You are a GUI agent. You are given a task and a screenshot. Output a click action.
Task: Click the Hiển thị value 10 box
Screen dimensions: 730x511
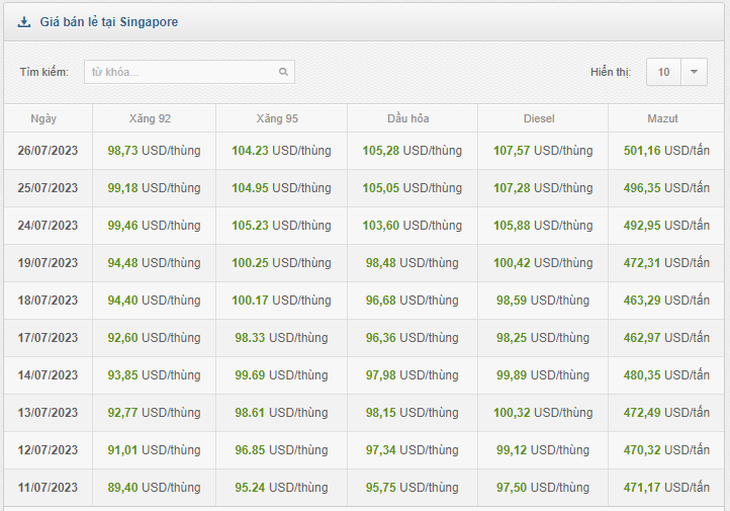click(x=663, y=72)
